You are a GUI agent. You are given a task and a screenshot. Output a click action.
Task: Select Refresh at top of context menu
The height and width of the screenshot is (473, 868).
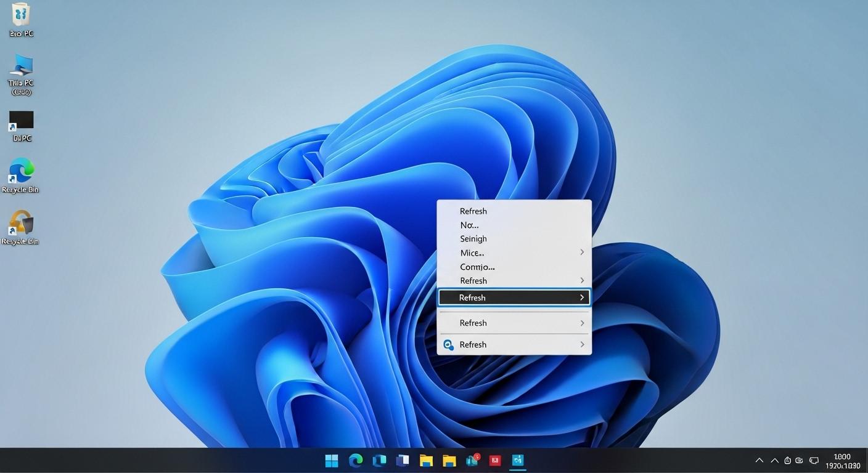473,211
